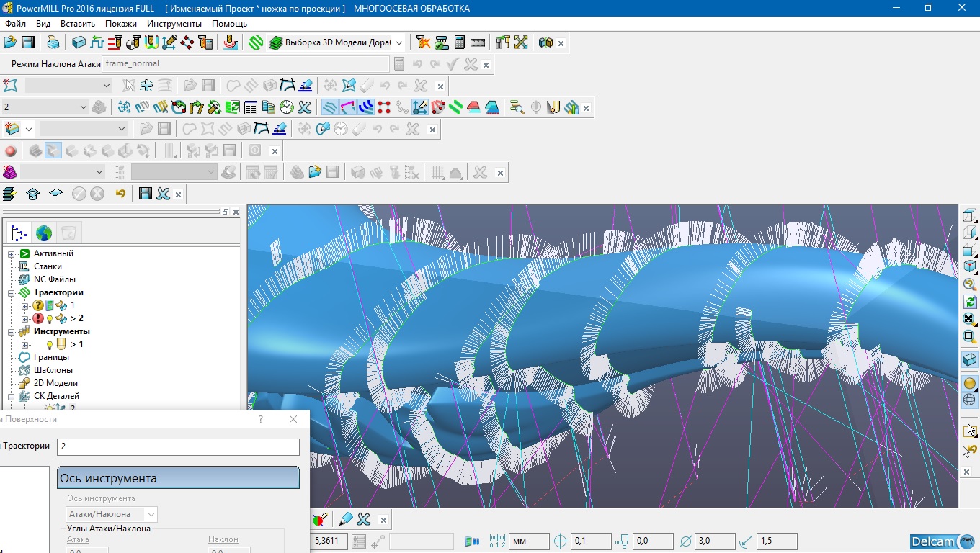980x553 pixels.
Task: Expand the Активный tree node
Action: pyautogui.click(x=12, y=253)
